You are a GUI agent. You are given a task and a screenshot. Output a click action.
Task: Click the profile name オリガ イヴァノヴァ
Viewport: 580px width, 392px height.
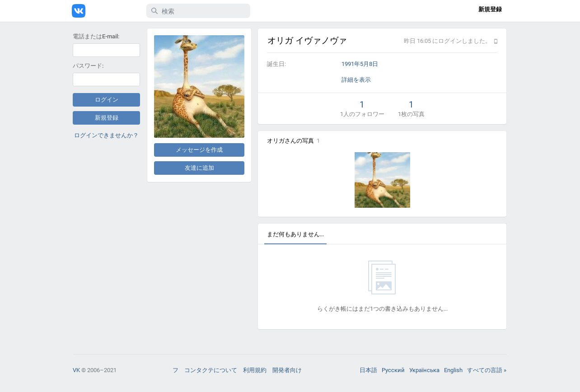click(x=307, y=41)
